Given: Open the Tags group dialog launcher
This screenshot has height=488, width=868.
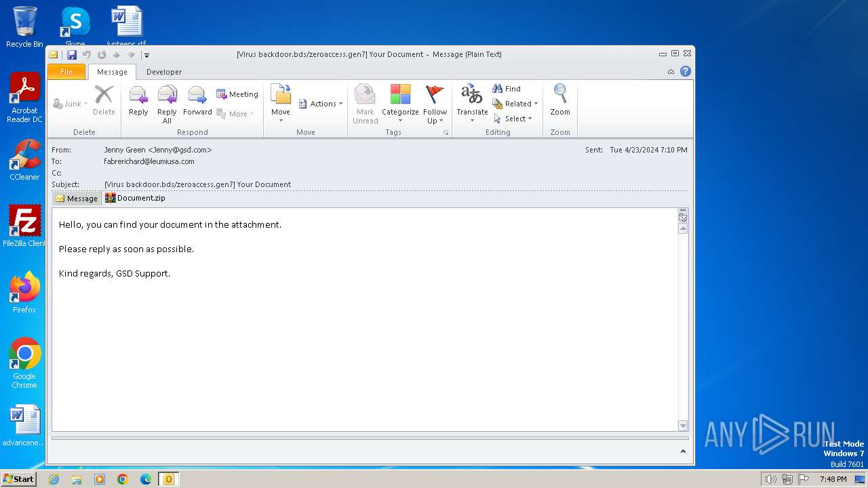Looking at the screenshot, I should [446, 133].
